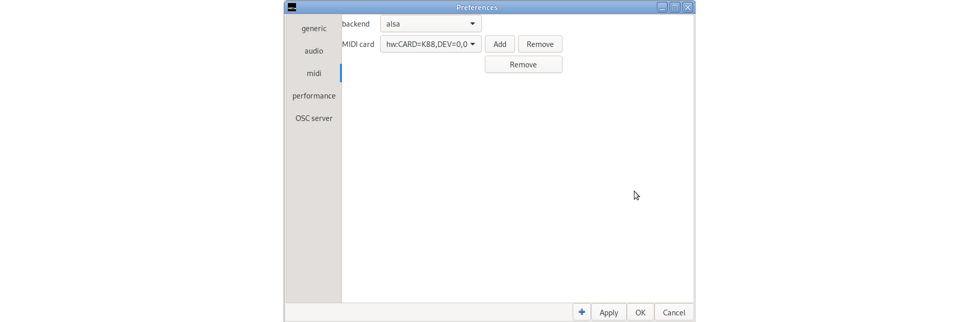
Task: Select the midi tab
Action: click(314, 73)
